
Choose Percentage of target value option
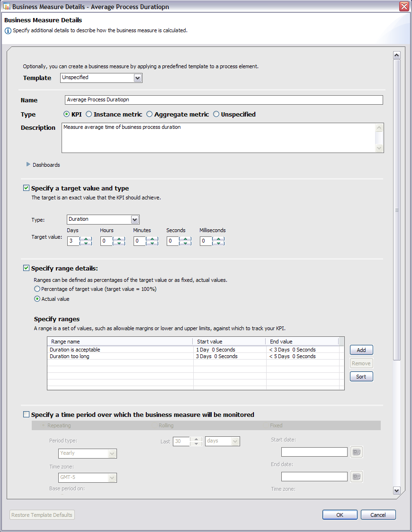click(37, 289)
